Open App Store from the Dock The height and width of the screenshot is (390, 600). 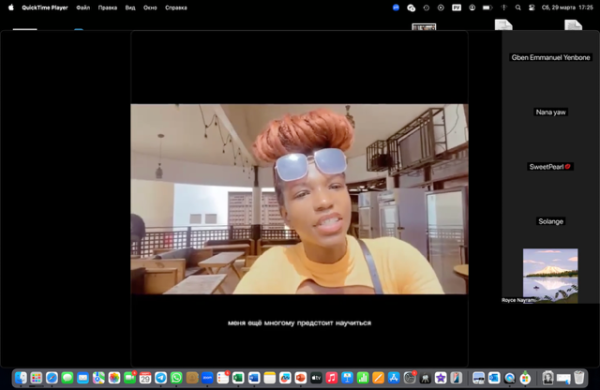[394, 378]
